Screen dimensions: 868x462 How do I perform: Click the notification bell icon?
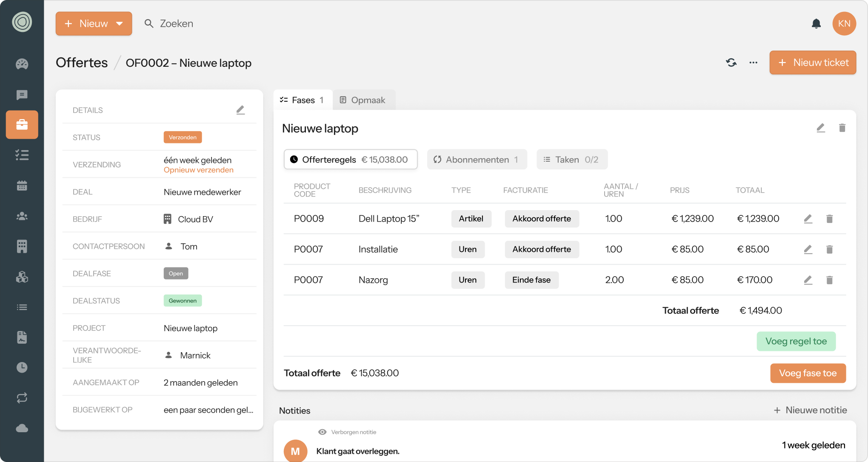click(x=816, y=24)
